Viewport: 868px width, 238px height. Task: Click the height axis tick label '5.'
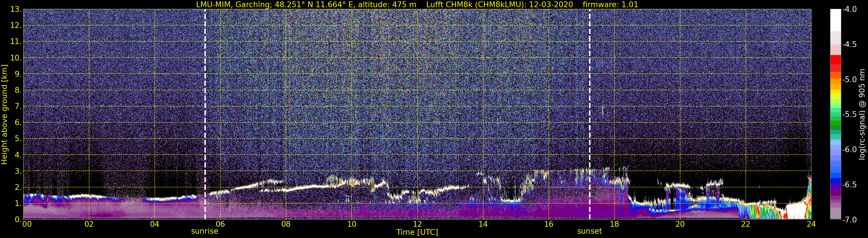click(x=18, y=139)
